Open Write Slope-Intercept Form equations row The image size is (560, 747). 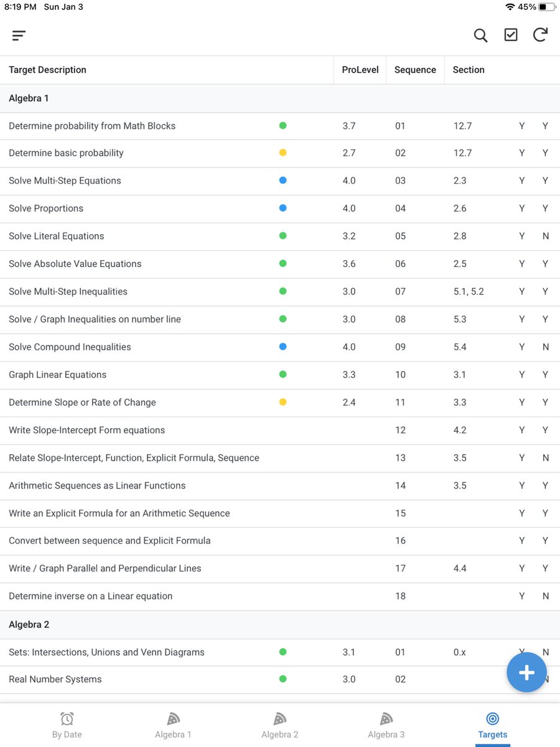pos(280,430)
